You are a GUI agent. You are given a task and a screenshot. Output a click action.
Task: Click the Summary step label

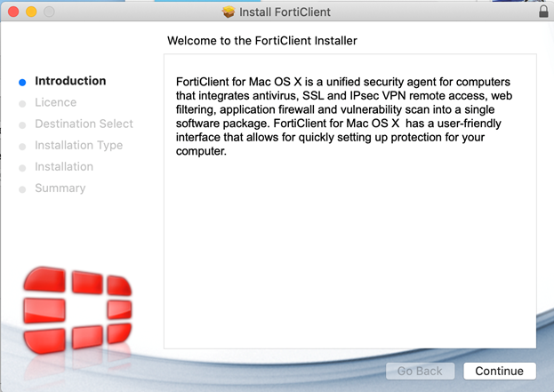pos(60,188)
